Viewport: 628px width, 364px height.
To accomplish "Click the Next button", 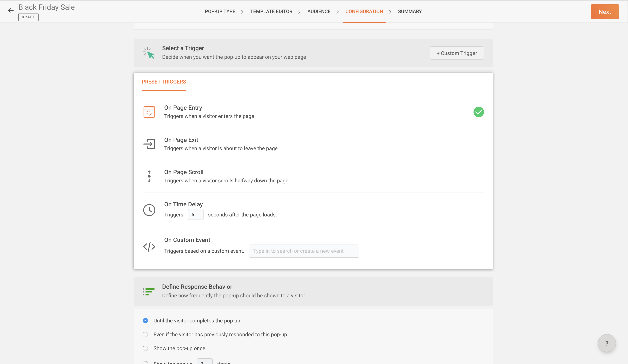I will (605, 12).
